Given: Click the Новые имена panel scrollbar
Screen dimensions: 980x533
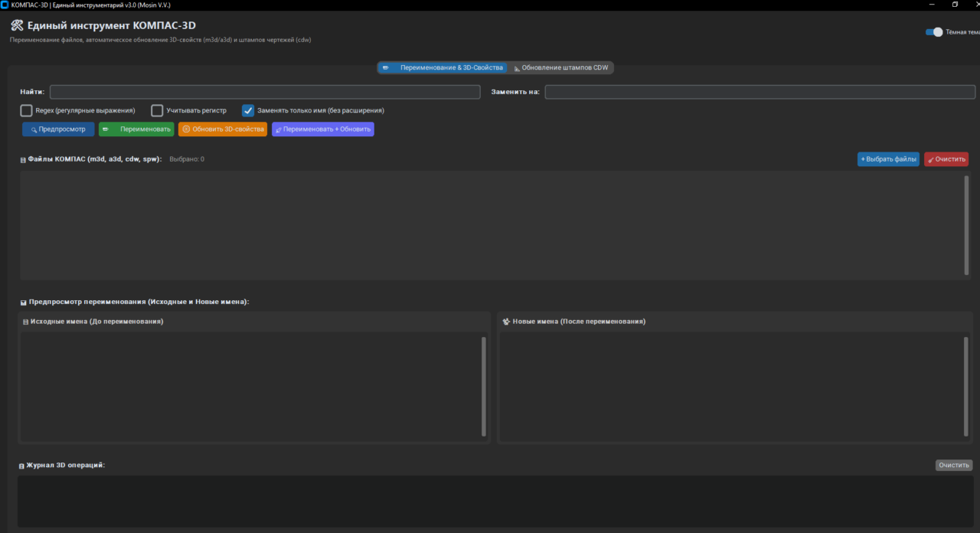Looking at the screenshot, I should (x=966, y=386).
